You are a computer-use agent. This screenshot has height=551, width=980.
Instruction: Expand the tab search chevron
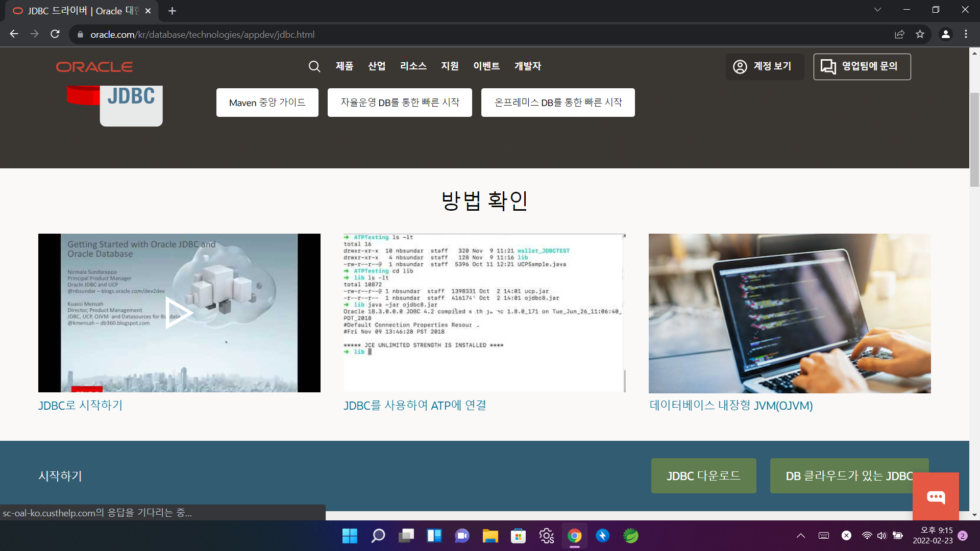(x=877, y=10)
